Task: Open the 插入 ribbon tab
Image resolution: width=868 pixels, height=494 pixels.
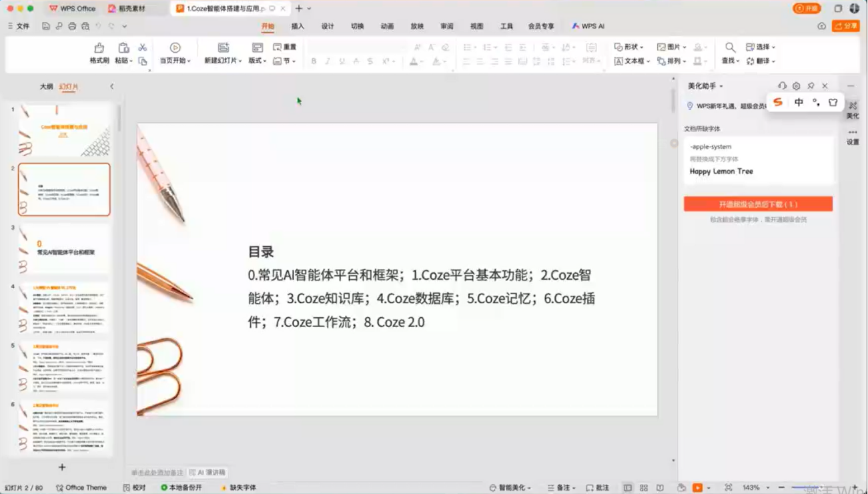Action: [298, 27]
